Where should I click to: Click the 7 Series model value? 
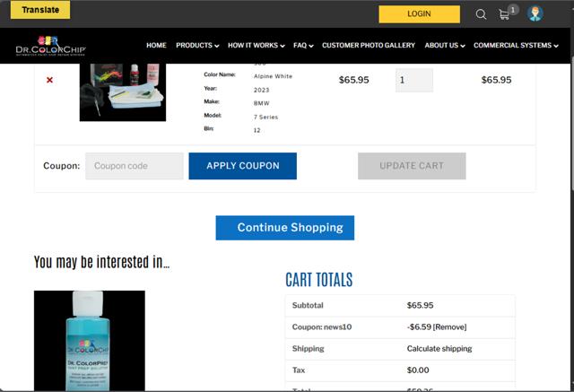pos(265,117)
